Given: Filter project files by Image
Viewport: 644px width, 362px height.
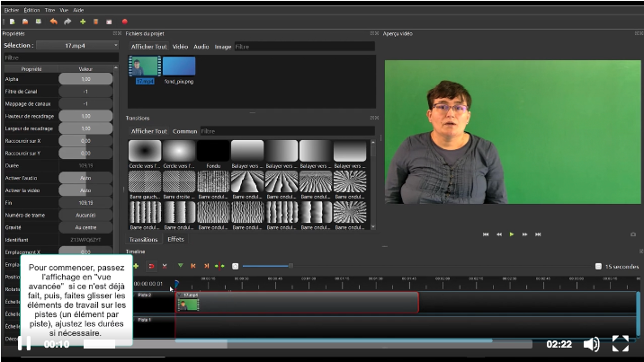Looking at the screenshot, I should coord(223,47).
